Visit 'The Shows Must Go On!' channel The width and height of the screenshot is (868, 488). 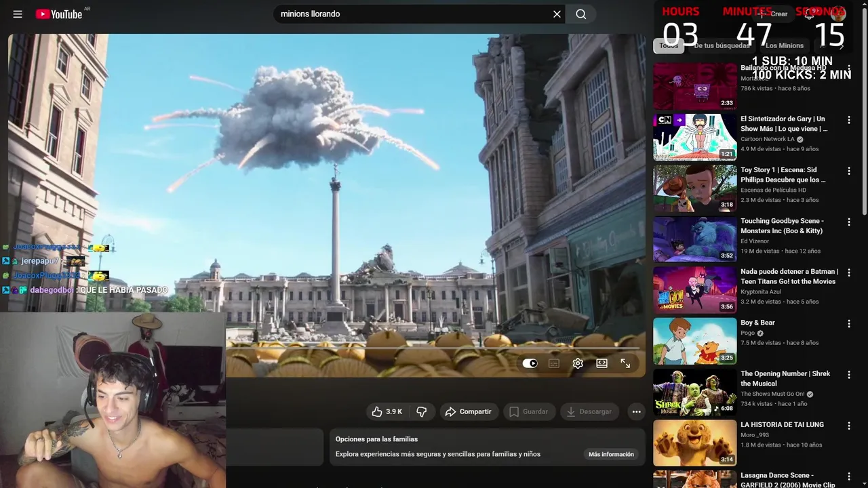tap(772, 394)
